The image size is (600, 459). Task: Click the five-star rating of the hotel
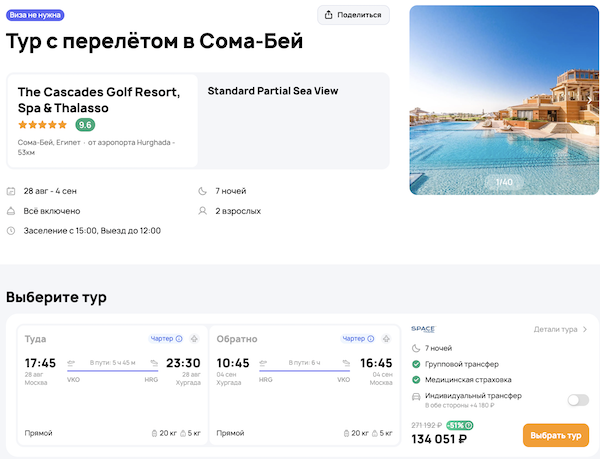(43, 125)
